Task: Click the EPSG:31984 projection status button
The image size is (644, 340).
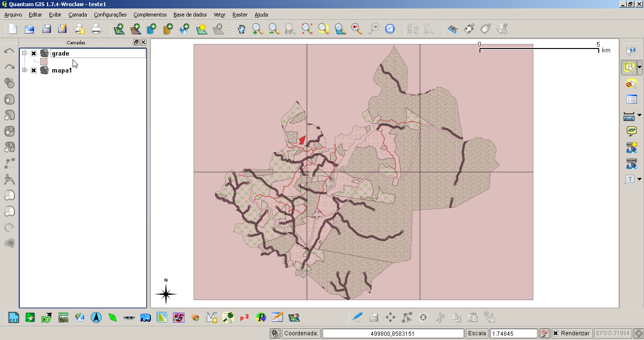Action: point(612,333)
